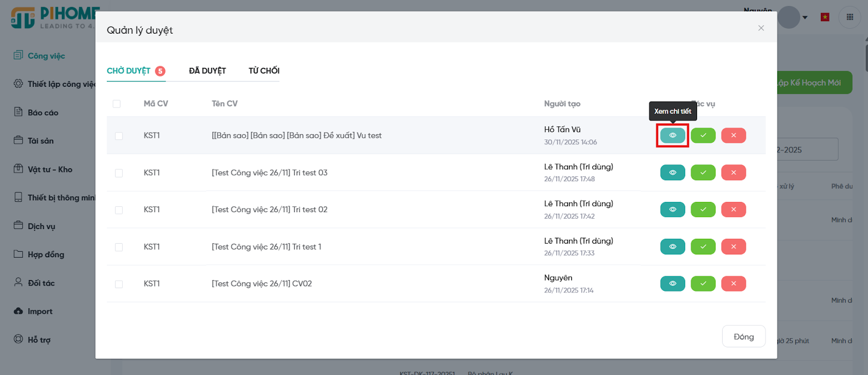Open the apps grid menu
Viewport: 868px width, 375px height.
850,17
